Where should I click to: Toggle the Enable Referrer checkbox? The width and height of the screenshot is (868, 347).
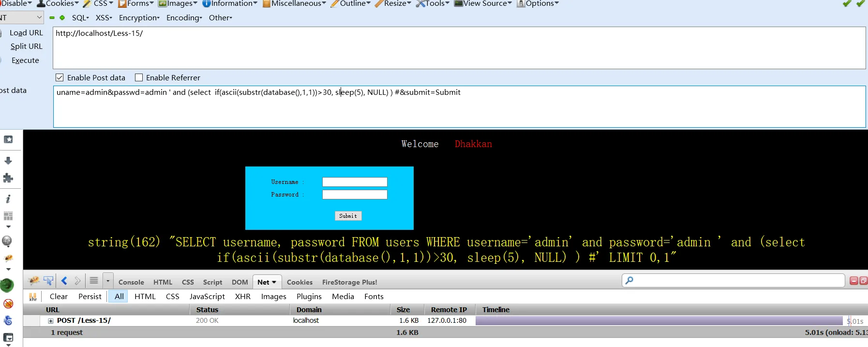(x=139, y=77)
